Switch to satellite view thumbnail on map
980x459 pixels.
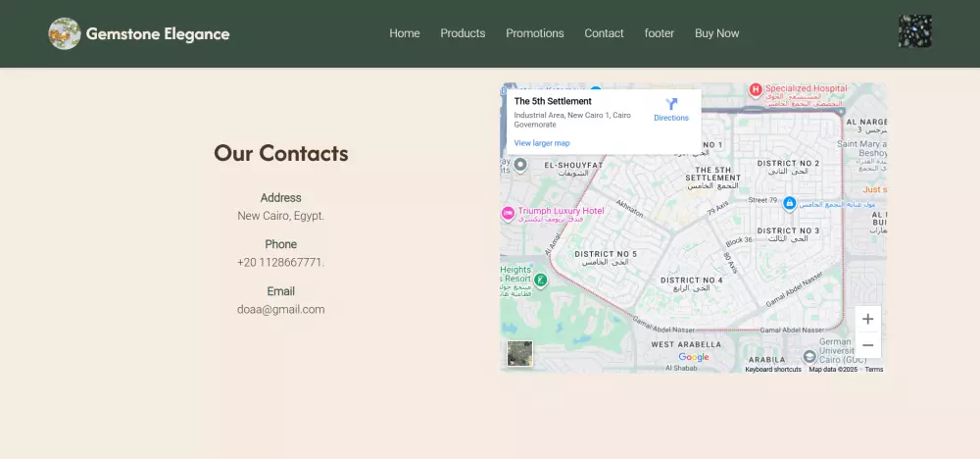click(520, 354)
